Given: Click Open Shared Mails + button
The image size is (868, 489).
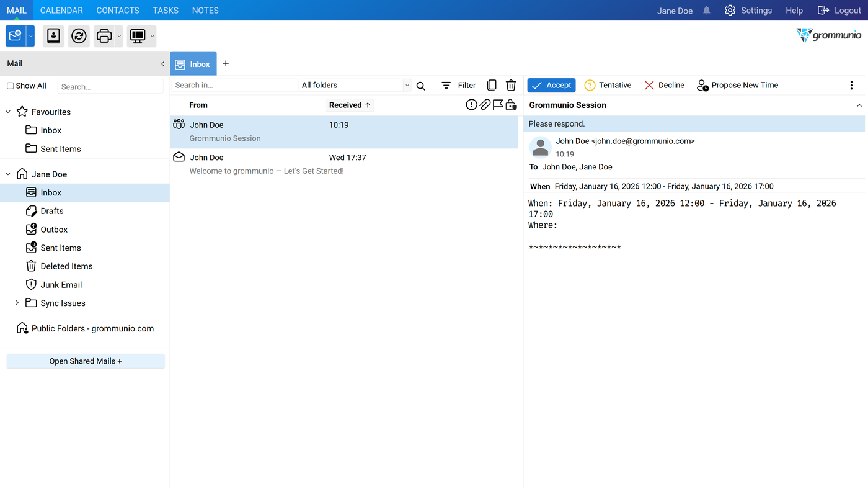Looking at the screenshot, I should tap(86, 361).
